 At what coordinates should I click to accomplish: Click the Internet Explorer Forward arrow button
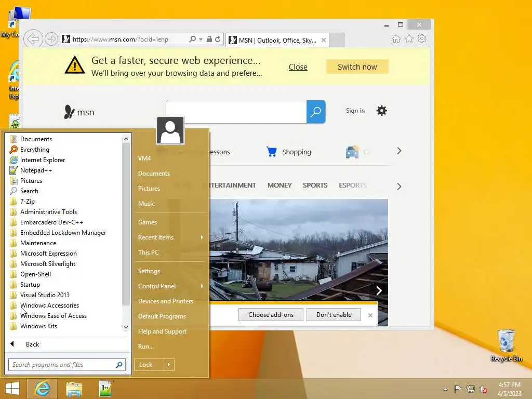tap(51, 39)
